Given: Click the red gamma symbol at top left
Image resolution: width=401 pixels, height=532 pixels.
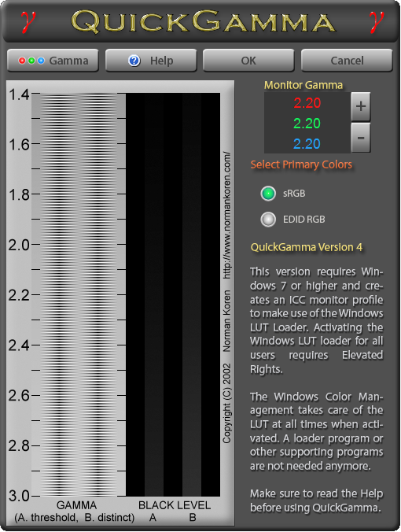Looking at the screenshot, I should pos(28,22).
